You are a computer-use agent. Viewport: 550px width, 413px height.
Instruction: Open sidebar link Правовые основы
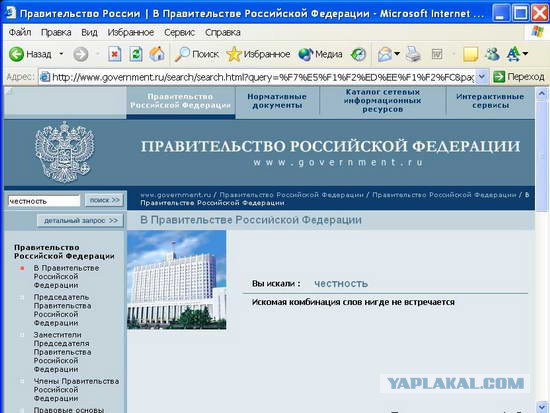click(69, 410)
